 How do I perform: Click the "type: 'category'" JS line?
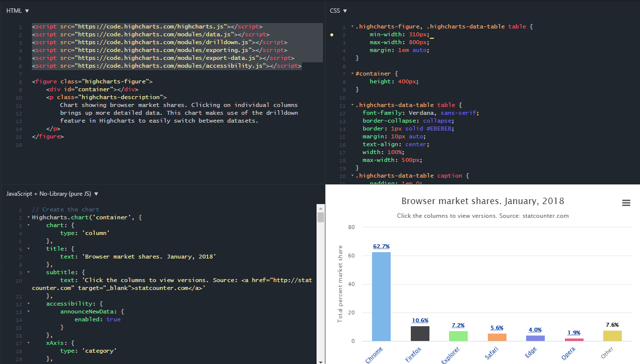tap(88, 351)
